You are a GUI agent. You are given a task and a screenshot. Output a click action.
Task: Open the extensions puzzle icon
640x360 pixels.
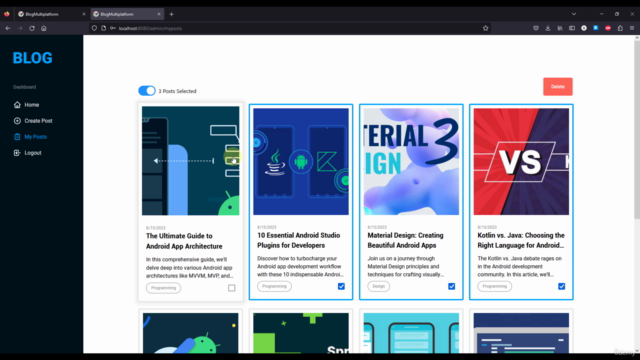tap(620, 28)
